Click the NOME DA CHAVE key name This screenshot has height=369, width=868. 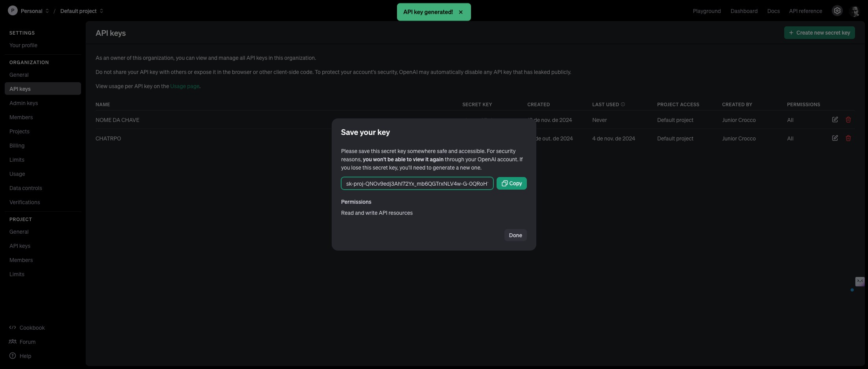point(117,120)
